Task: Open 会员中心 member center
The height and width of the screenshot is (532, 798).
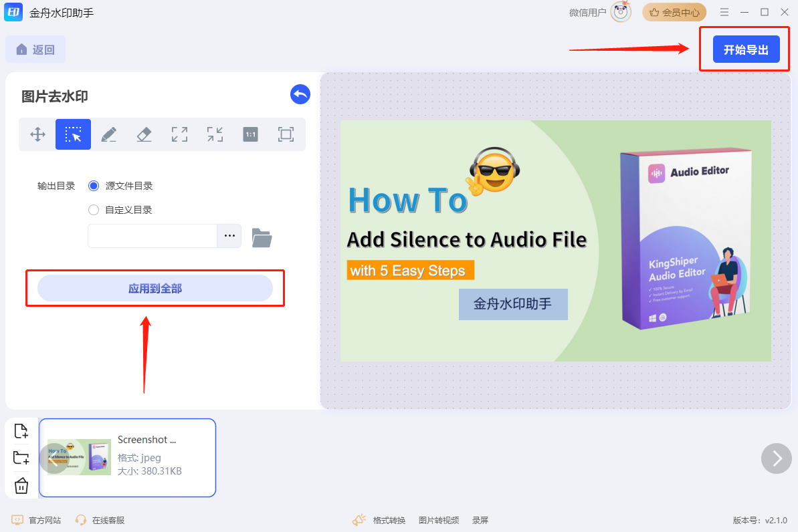Action: click(x=674, y=12)
